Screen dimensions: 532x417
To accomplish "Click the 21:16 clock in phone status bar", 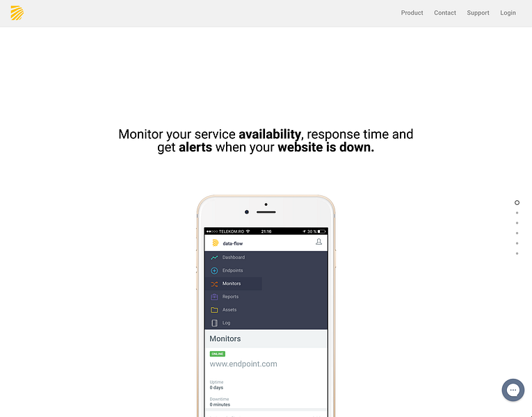I will click(x=266, y=231).
